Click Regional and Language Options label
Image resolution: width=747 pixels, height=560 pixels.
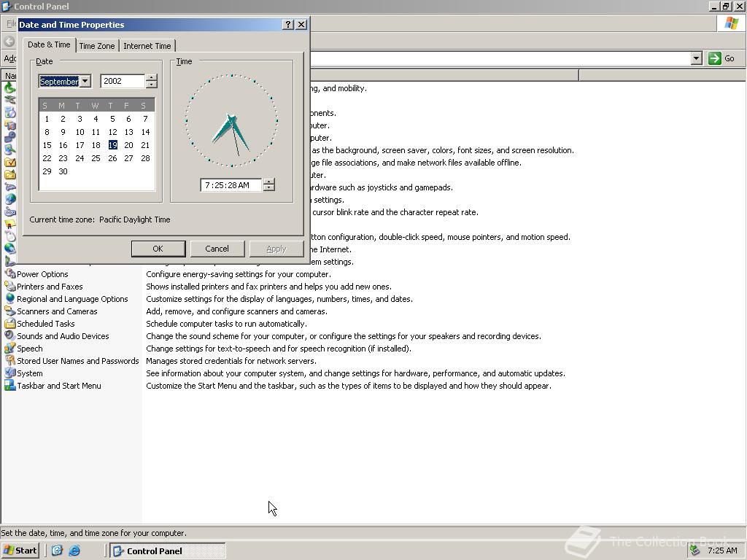(72, 299)
